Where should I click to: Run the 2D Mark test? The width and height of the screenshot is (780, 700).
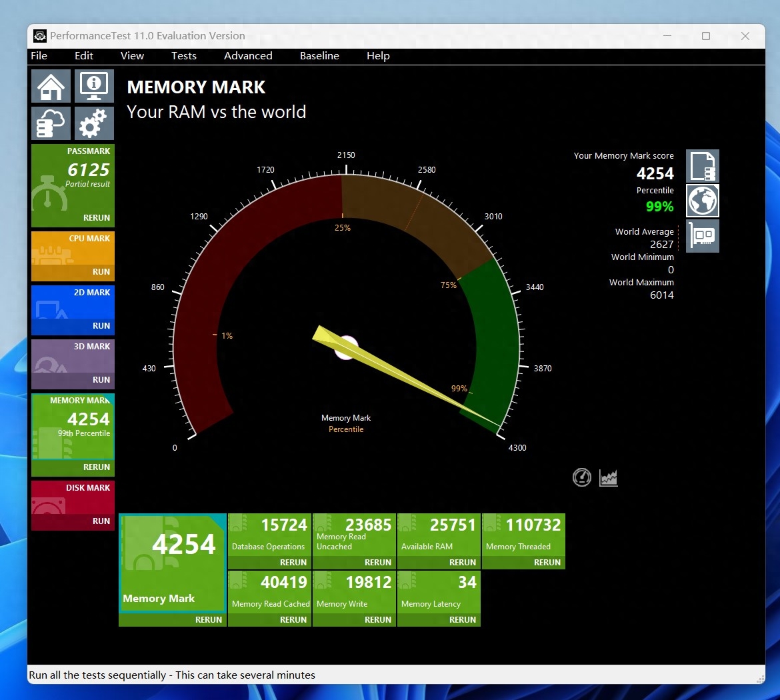[x=101, y=326]
